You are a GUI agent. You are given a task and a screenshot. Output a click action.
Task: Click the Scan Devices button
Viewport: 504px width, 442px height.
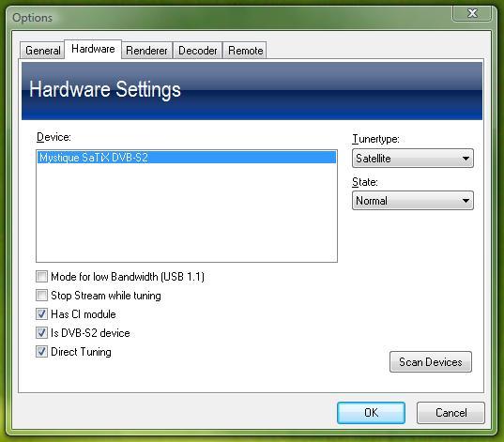(x=431, y=362)
